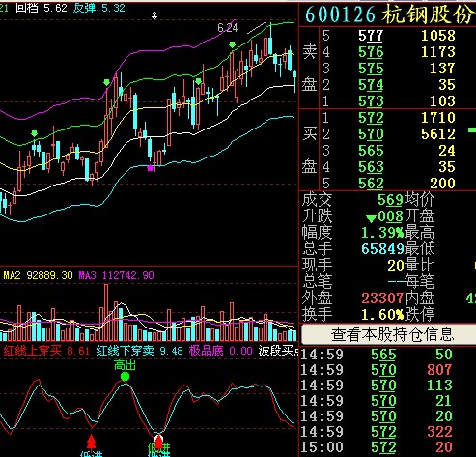Screen dimensions: 476x457
Task: Select the 反弹 5.32 indicator value
Action: [98, 8]
